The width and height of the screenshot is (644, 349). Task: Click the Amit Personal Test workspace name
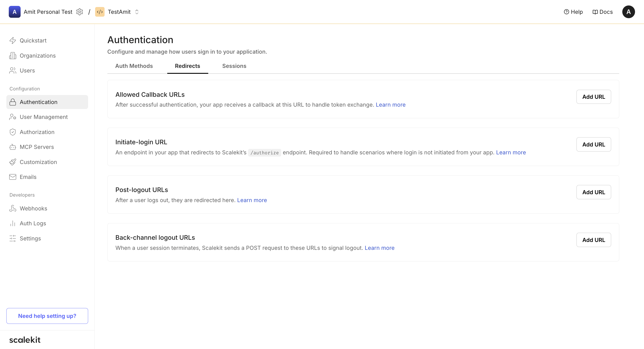tap(48, 12)
